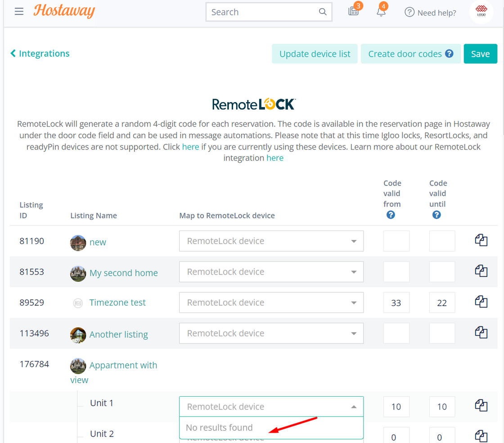This screenshot has height=443, width=504.
Task: Click Update device list
Action: coord(314,53)
